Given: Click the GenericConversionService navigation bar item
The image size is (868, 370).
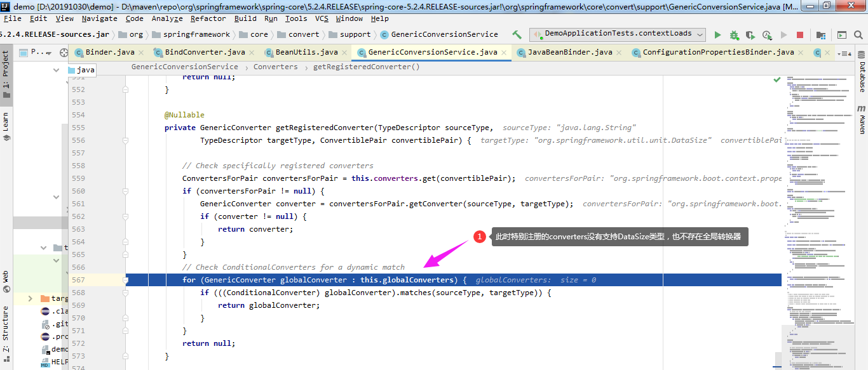Looking at the screenshot, I should coord(438,34).
